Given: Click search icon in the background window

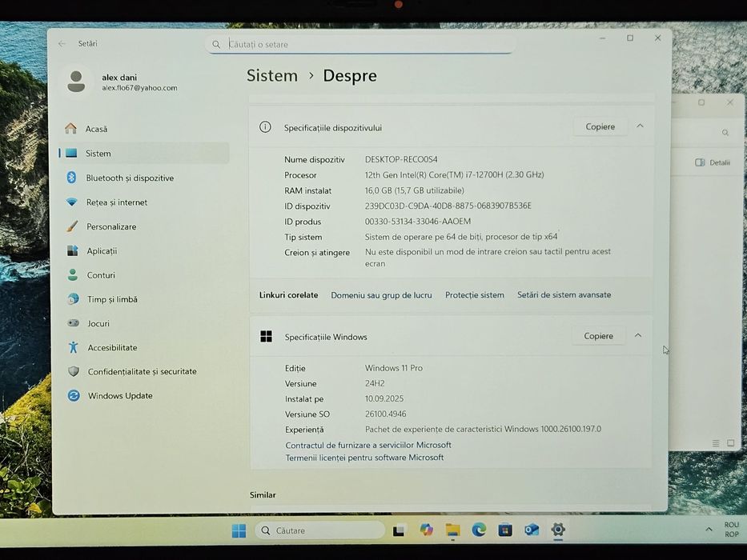Looking at the screenshot, I should (725, 132).
